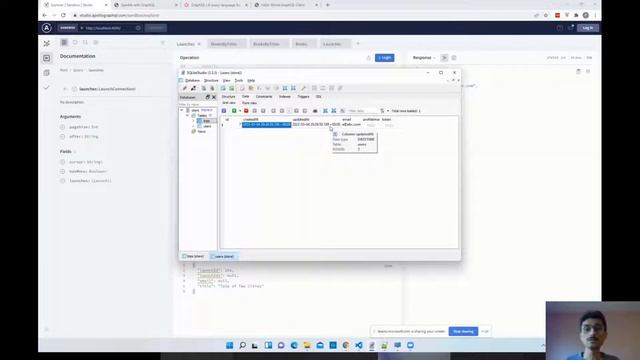Add the cursor: String! field
The height and width of the screenshot is (360, 640).
click(62, 162)
